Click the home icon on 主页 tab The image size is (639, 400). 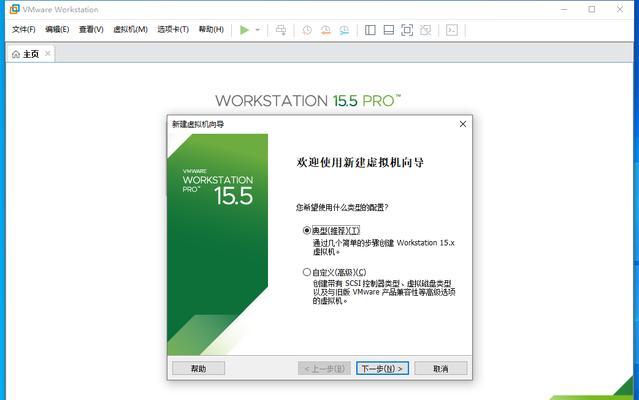(x=16, y=54)
